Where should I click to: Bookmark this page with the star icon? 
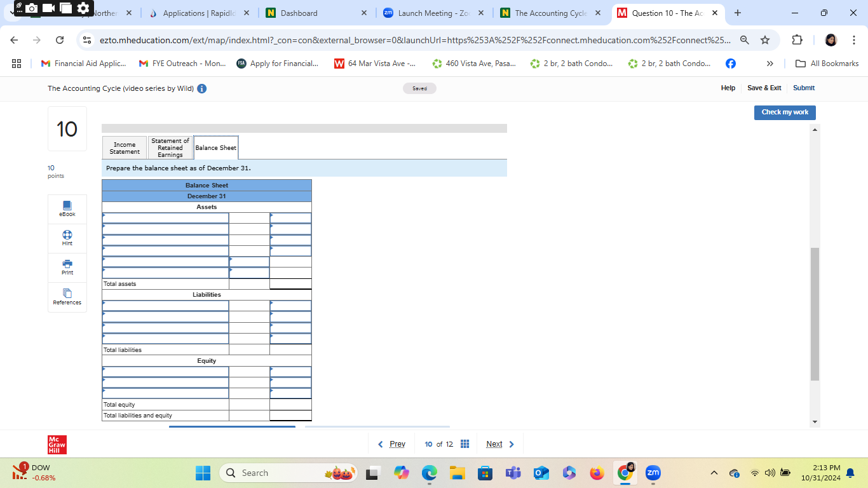point(765,40)
